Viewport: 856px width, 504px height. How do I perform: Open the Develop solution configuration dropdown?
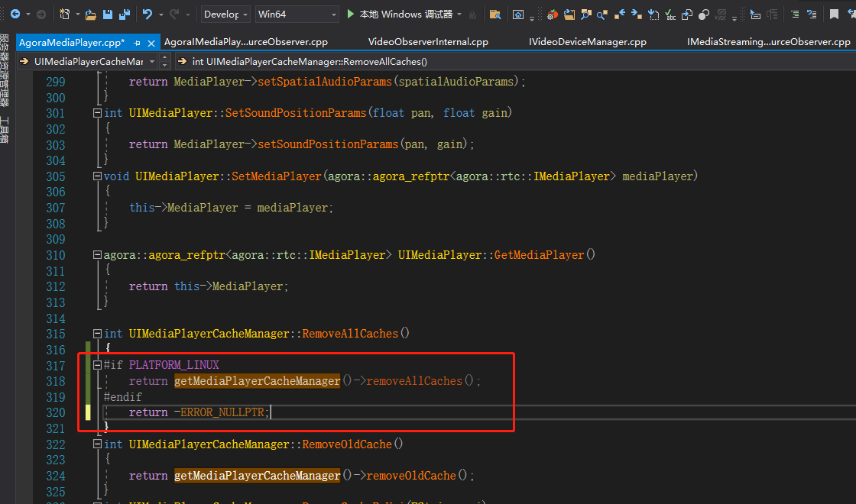point(225,14)
